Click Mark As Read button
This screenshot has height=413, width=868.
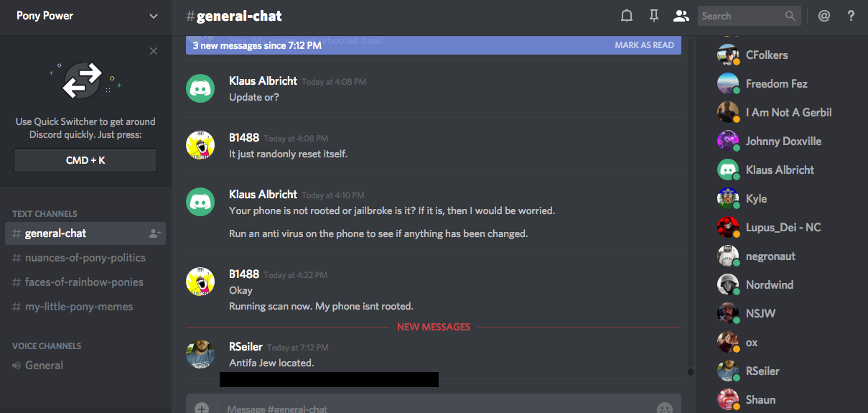tap(644, 45)
